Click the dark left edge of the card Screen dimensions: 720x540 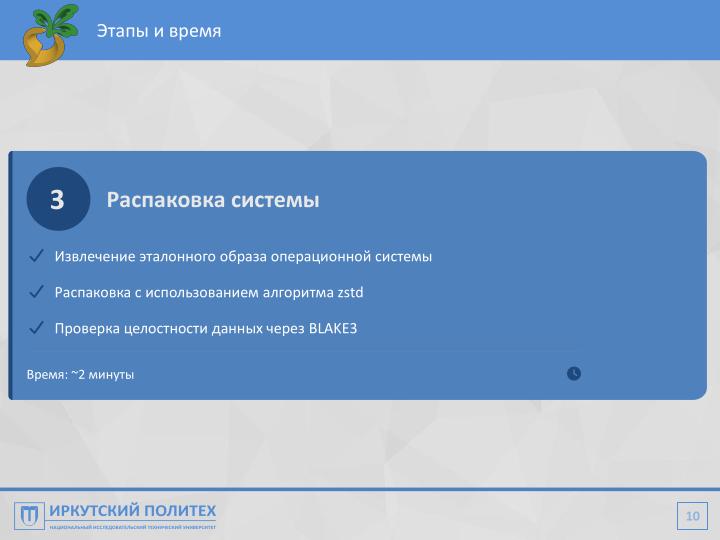pos(11,275)
